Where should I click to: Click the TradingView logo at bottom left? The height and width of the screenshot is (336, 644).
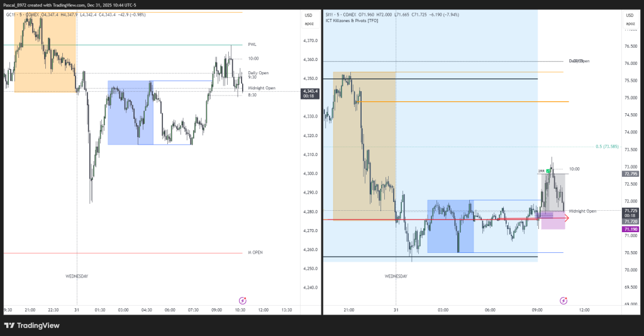(x=31, y=325)
